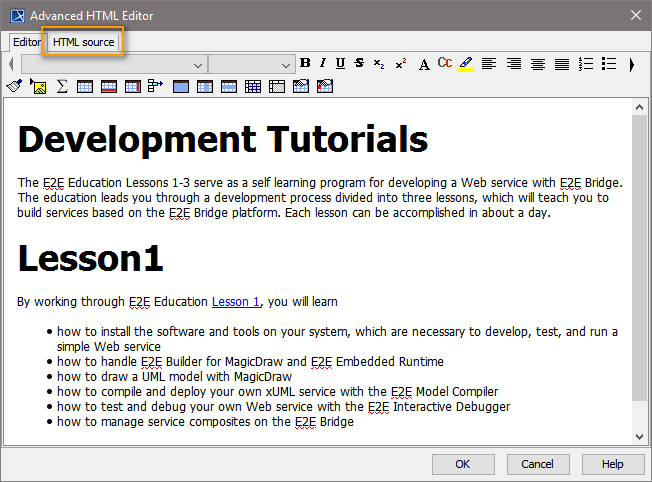Center align the text
Viewport: 652px width, 482px height.
point(538,64)
